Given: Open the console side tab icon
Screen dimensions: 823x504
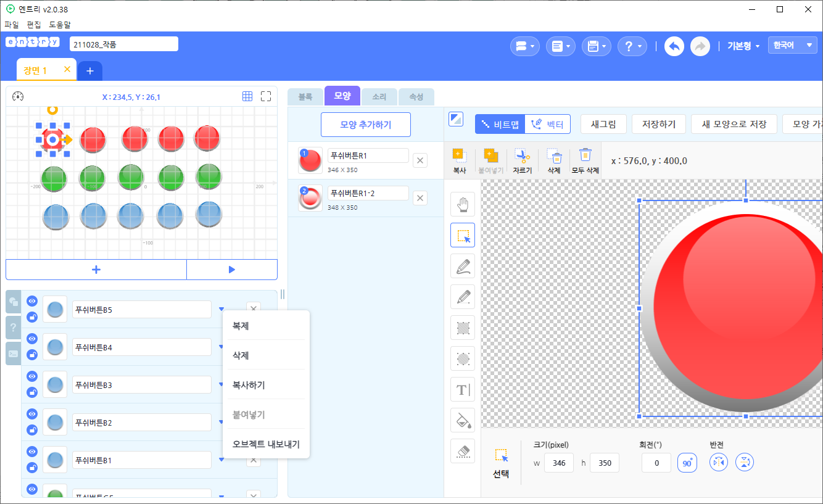Looking at the screenshot, I should tap(13, 353).
